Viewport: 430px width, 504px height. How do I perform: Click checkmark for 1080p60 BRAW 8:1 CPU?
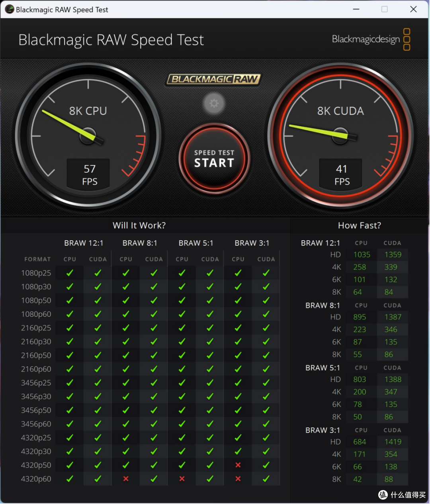[126, 314]
